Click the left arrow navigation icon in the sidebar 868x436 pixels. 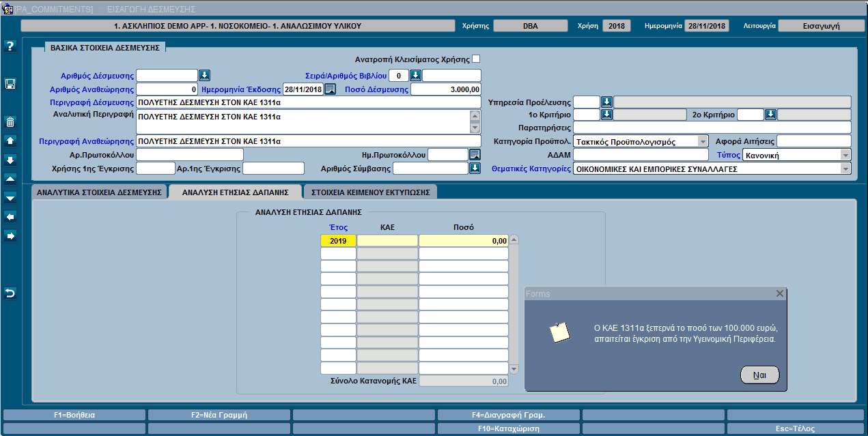10,216
